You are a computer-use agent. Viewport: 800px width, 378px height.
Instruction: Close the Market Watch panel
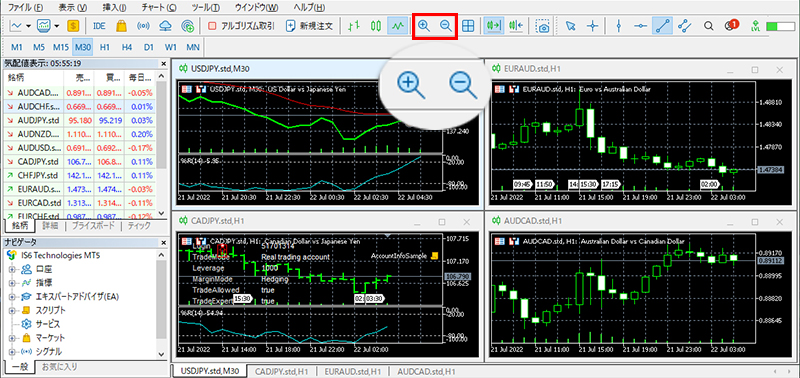(163, 64)
